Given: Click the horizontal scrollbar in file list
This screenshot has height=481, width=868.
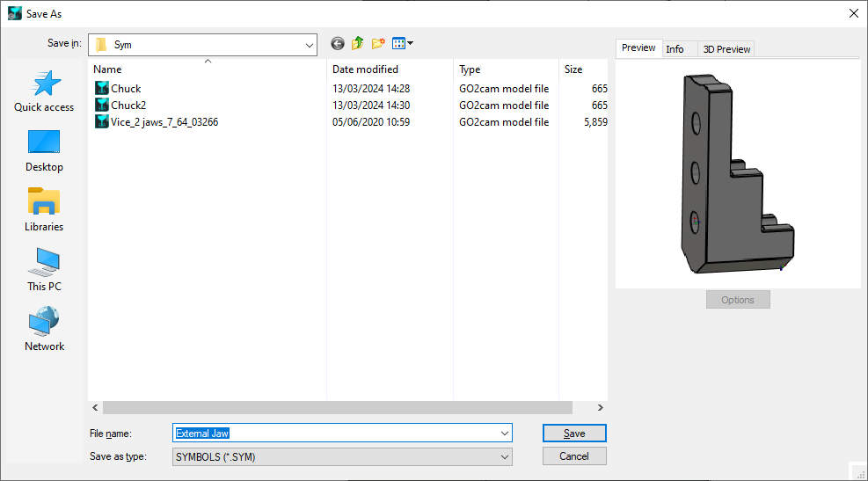Looking at the screenshot, I should pyautogui.click(x=338, y=408).
